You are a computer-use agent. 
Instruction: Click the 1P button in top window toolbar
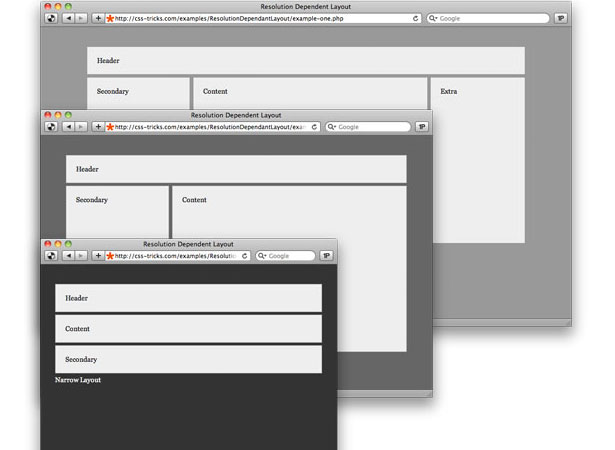tap(561, 18)
